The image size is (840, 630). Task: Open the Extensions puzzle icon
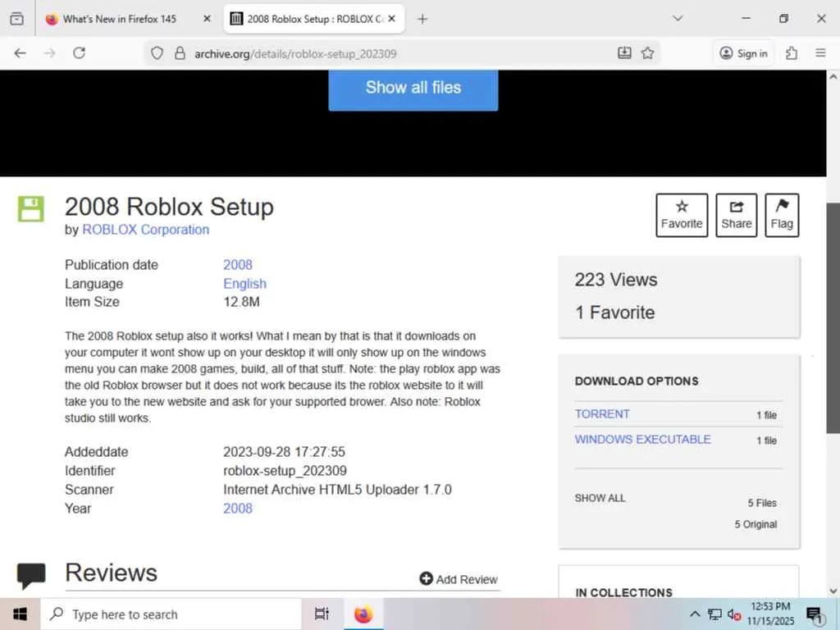[792, 53]
